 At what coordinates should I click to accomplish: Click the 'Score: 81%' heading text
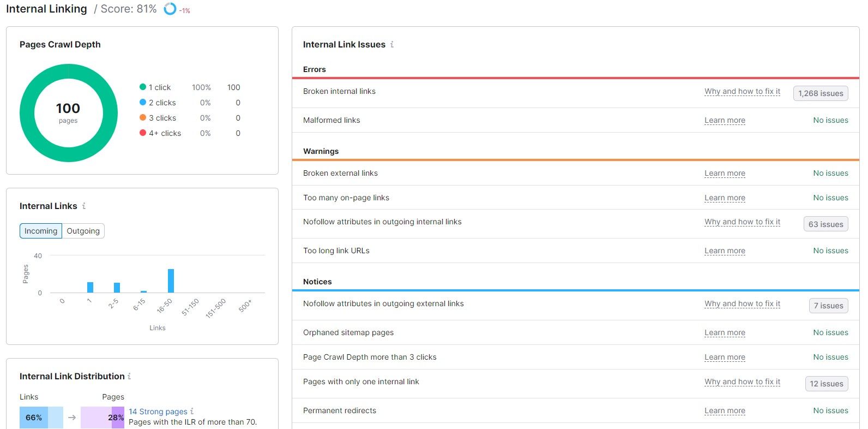pyautogui.click(x=129, y=9)
